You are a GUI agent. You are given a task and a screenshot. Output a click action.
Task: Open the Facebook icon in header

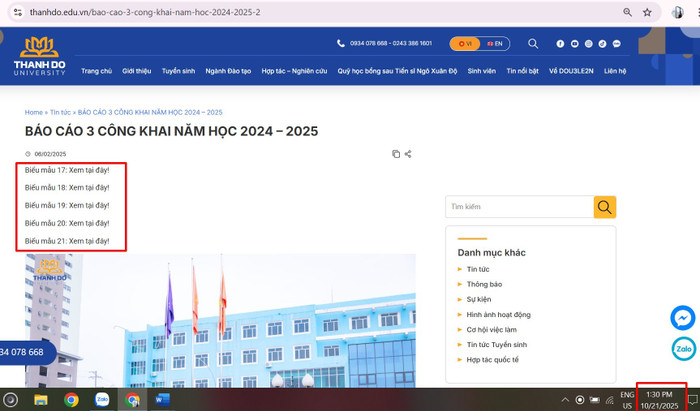tap(560, 44)
